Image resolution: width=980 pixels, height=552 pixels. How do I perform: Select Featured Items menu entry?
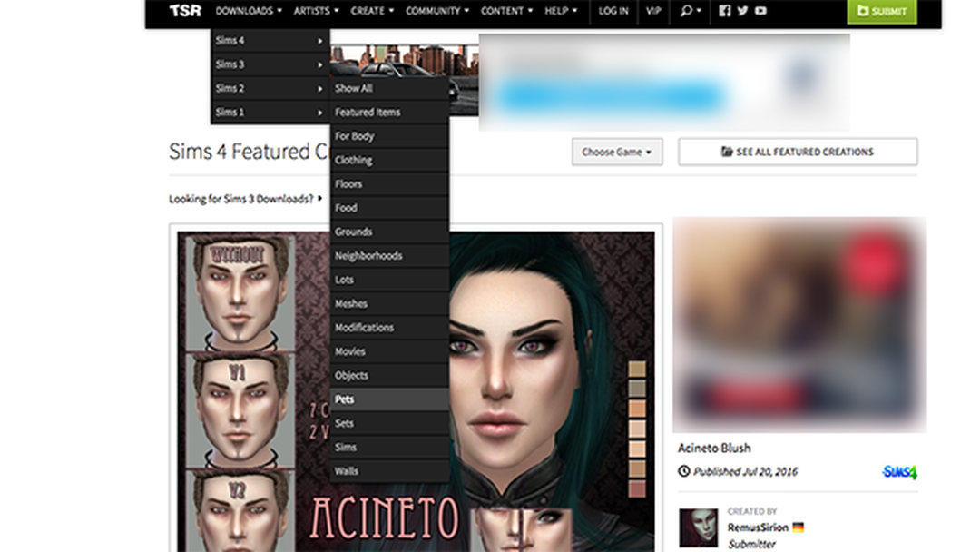click(x=389, y=113)
